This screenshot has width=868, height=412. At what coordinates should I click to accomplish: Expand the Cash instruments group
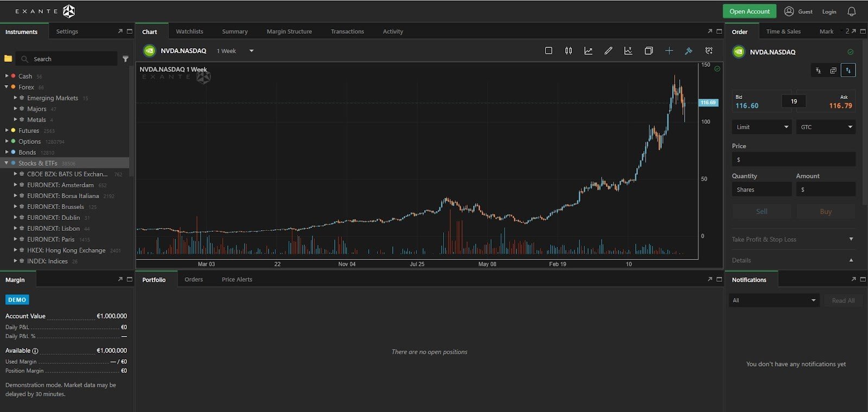point(7,76)
